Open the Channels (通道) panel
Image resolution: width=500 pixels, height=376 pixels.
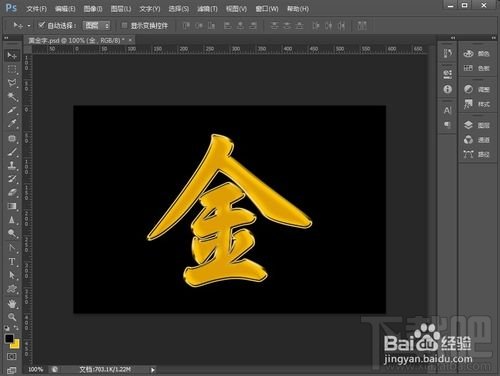coord(477,140)
